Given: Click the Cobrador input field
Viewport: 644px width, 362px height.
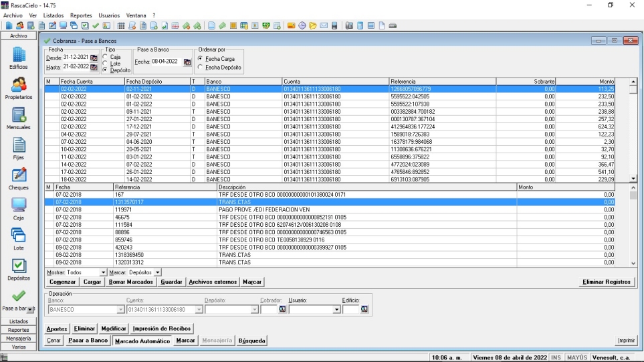Looking at the screenshot, I should click(x=269, y=309).
